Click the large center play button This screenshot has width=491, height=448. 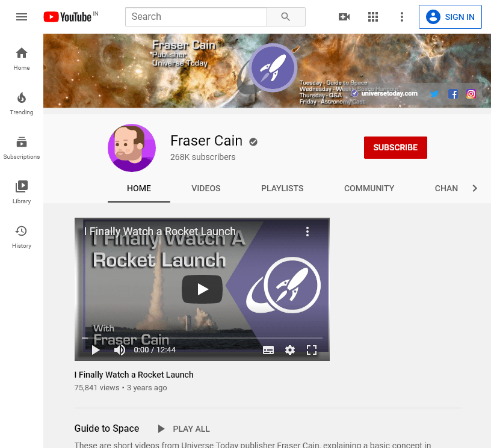[202, 289]
